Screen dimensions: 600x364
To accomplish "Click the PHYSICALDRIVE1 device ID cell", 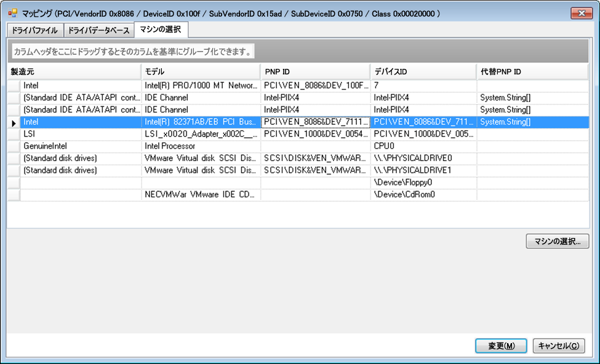I will click(x=423, y=170).
